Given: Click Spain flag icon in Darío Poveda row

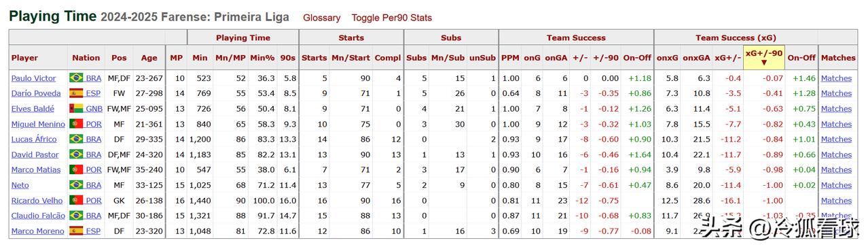Looking at the screenshot, I should point(76,93).
